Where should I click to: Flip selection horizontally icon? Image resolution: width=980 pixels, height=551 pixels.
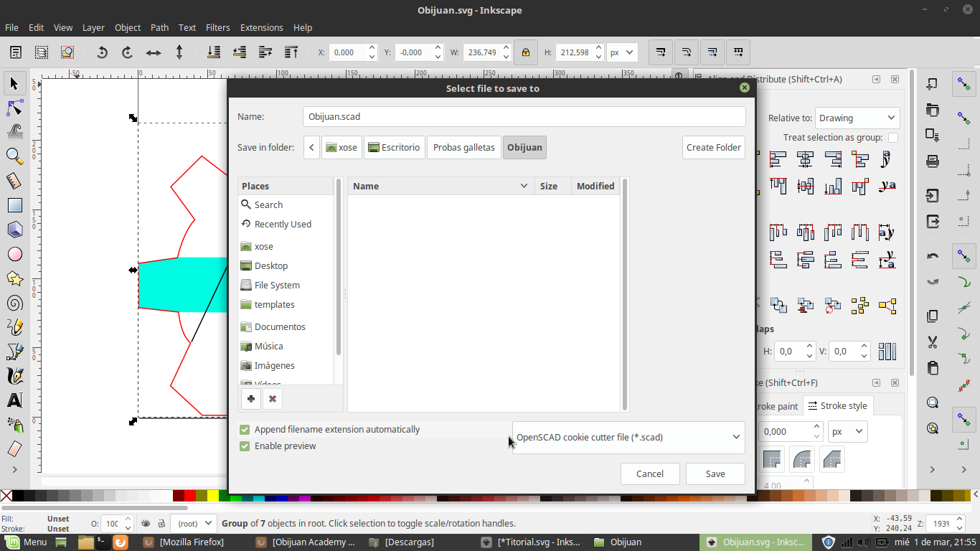pos(154,52)
